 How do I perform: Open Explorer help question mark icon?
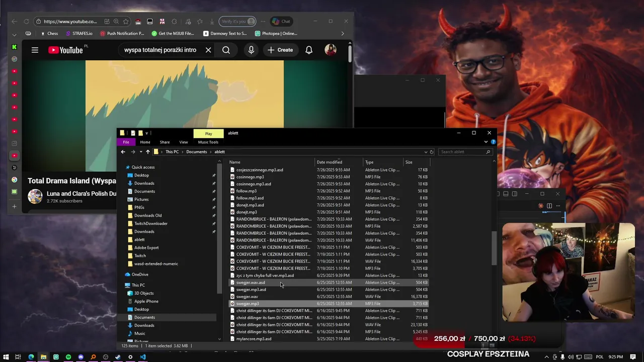coord(493,142)
